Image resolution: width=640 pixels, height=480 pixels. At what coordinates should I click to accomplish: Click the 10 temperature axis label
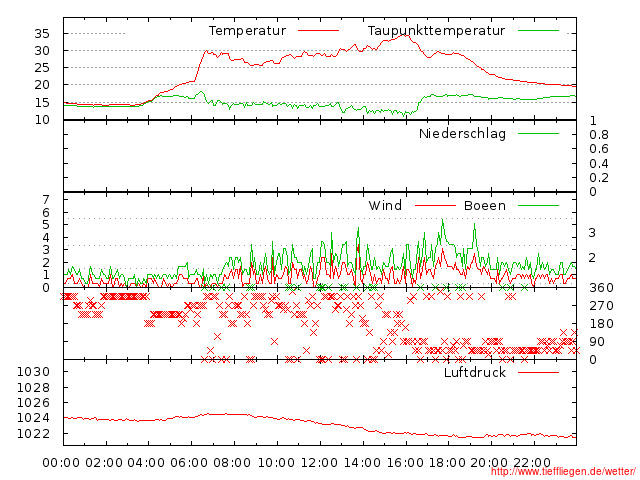[42, 120]
